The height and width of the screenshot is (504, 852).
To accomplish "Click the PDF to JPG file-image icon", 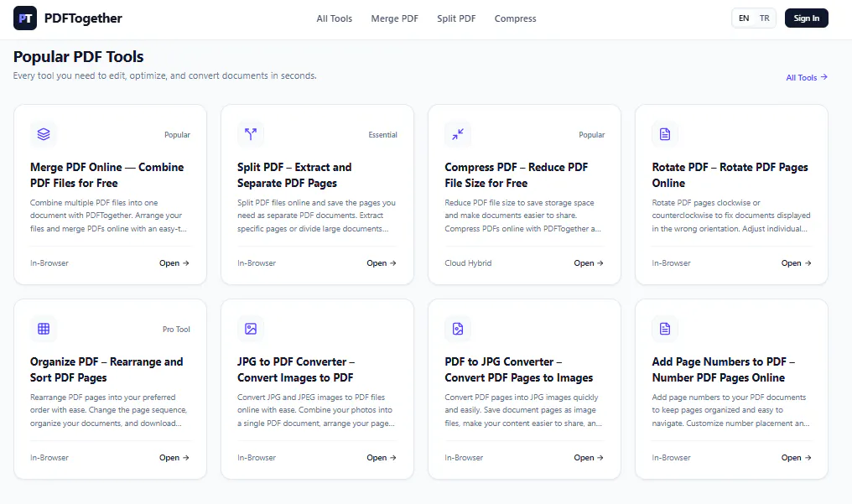I will coord(458,329).
